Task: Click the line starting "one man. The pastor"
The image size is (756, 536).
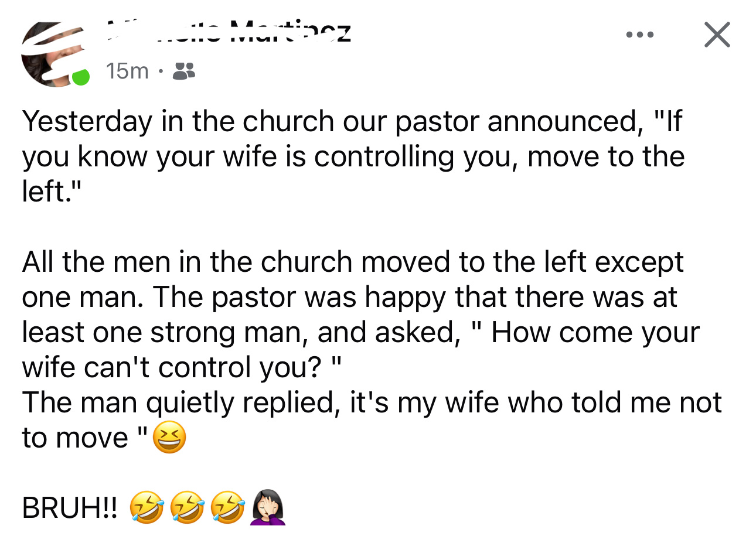Action: (349, 297)
